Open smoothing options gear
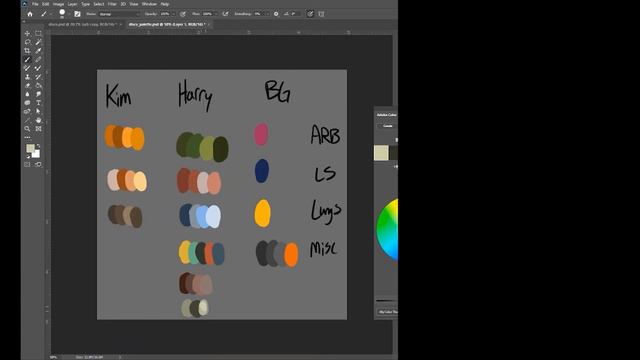The width and height of the screenshot is (640, 360). tap(276, 14)
